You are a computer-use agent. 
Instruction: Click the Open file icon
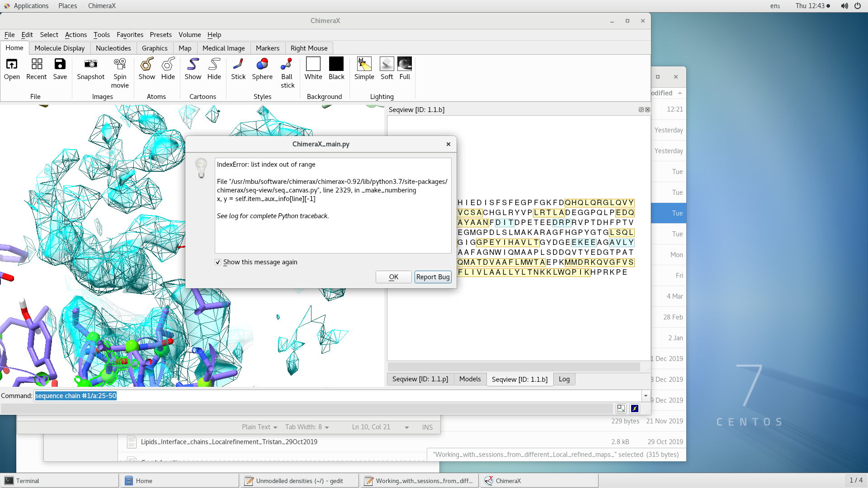click(x=12, y=64)
